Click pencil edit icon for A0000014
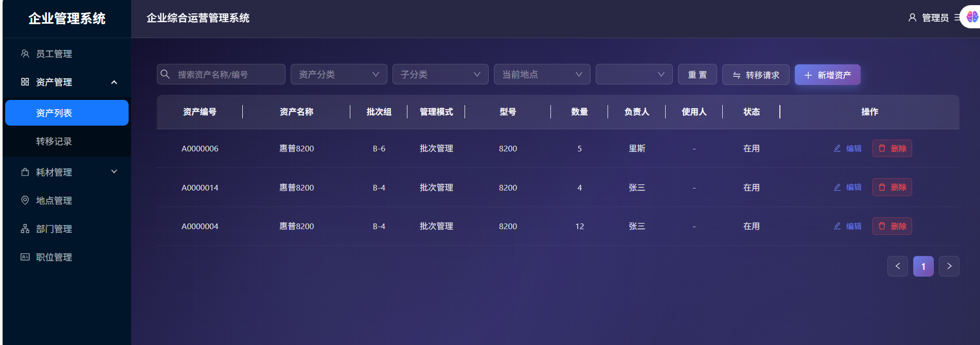Image resolution: width=980 pixels, height=345 pixels. [838, 187]
